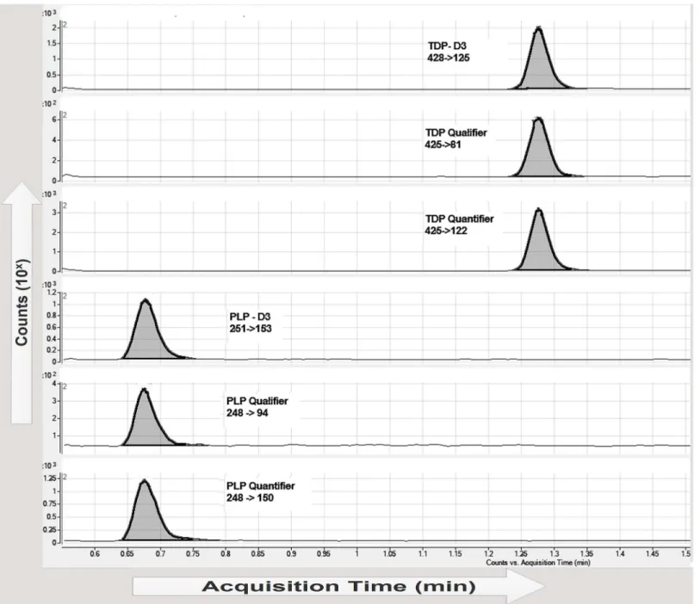
Task: Click time-axis tick label 1.2
Action: click(488, 553)
